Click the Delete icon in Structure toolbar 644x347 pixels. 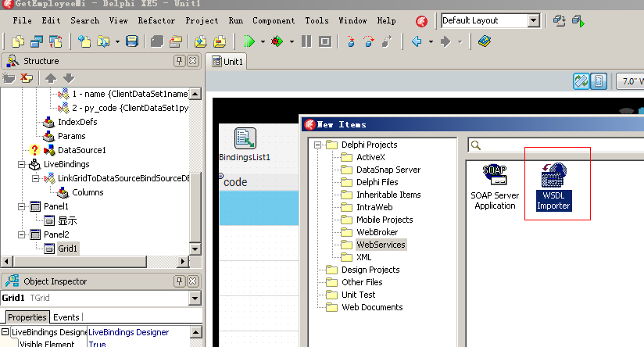click(27, 77)
